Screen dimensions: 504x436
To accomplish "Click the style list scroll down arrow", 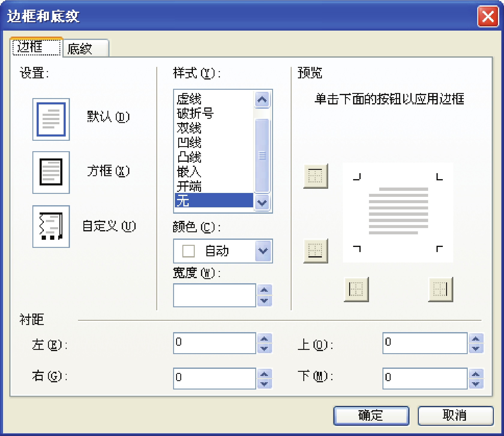I will point(262,203).
